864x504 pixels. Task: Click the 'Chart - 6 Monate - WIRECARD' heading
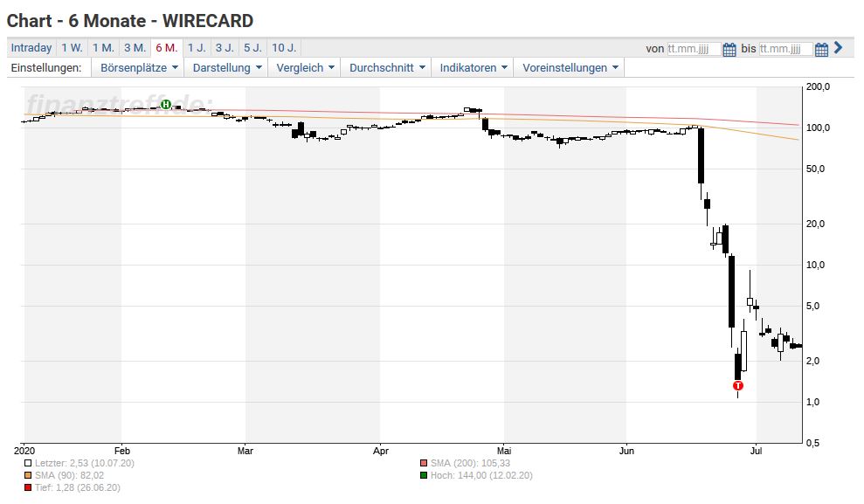[130, 21]
